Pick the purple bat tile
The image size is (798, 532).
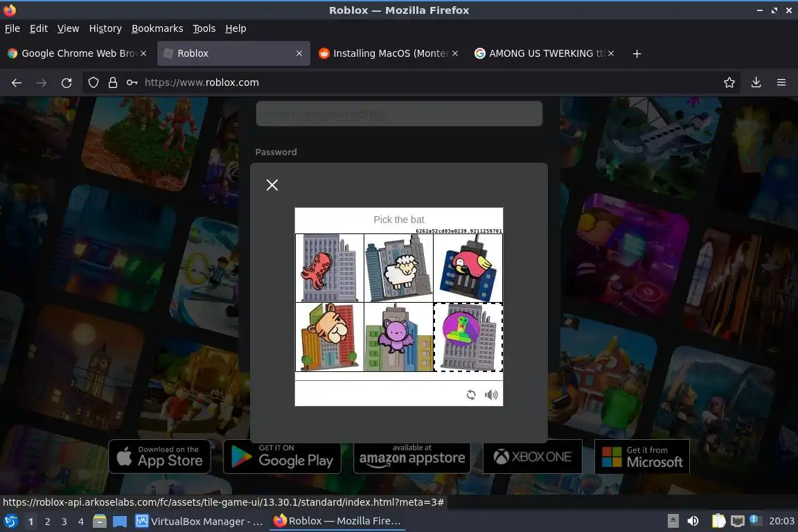point(398,337)
